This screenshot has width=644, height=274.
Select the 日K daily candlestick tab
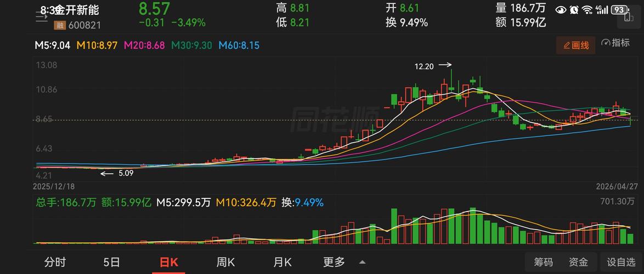point(168,262)
